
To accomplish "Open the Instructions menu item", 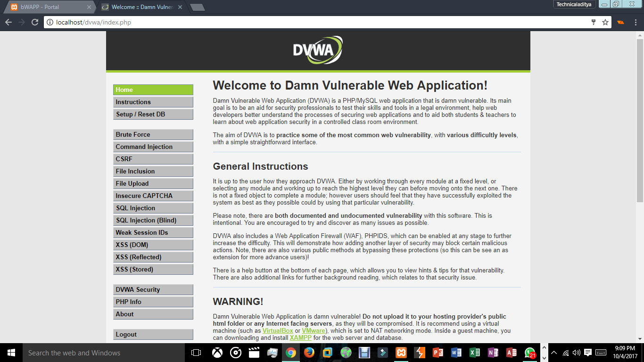I will click(153, 102).
